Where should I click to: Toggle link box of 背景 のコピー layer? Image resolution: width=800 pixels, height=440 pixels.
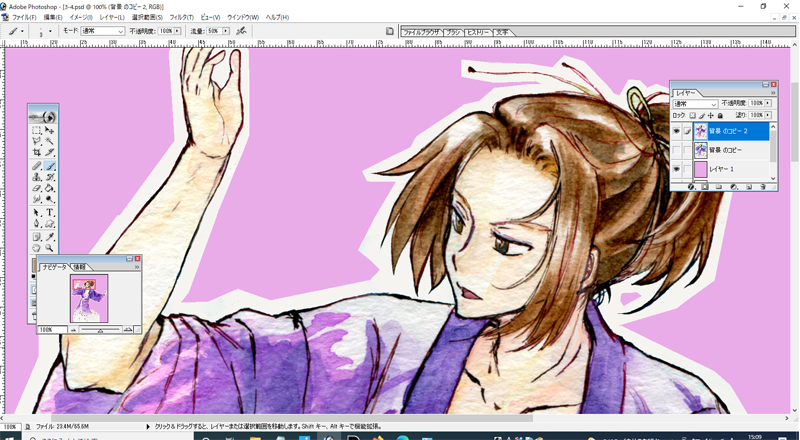point(687,150)
